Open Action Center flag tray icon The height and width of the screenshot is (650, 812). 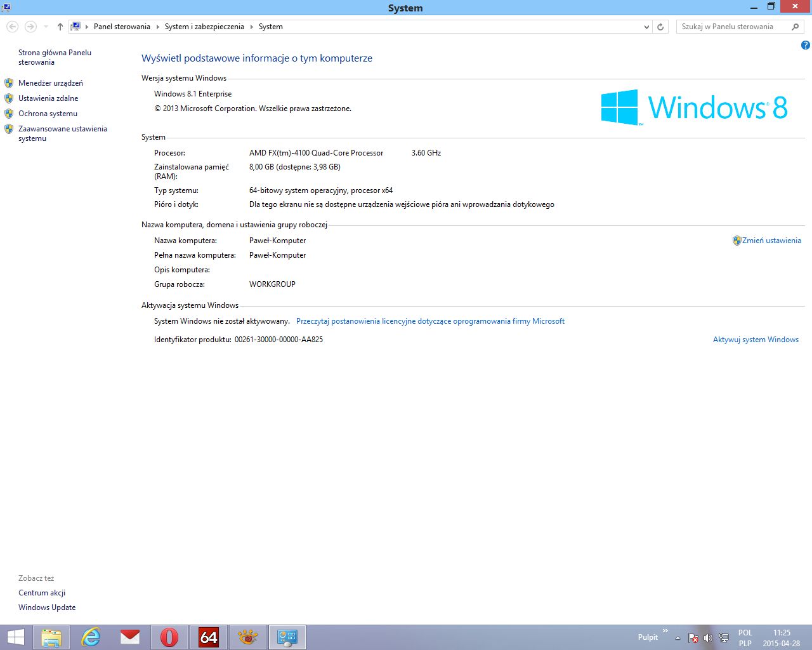click(x=693, y=638)
